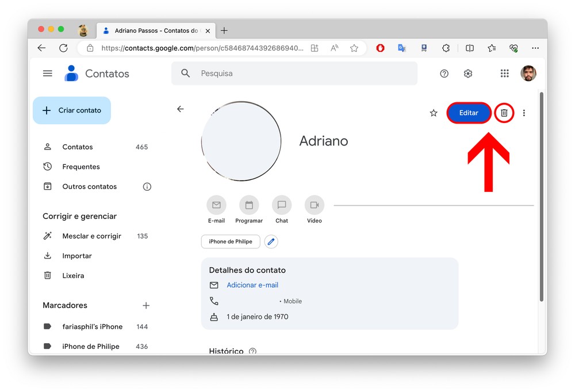The height and width of the screenshot is (392, 575).
Task: Open the Google apps grid
Action: 504,74
